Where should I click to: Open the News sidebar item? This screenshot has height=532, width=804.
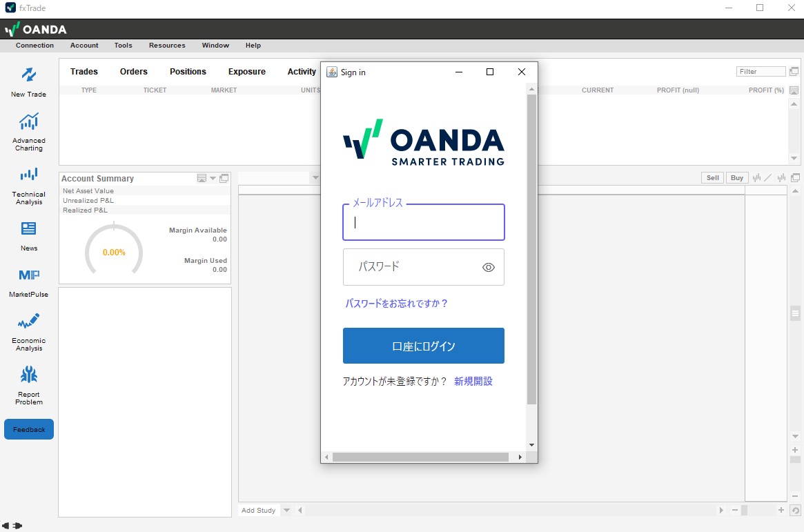(29, 236)
